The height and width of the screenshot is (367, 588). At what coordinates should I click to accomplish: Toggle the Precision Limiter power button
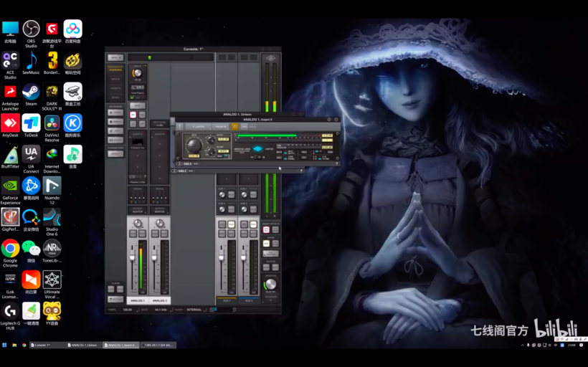click(x=234, y=127)
